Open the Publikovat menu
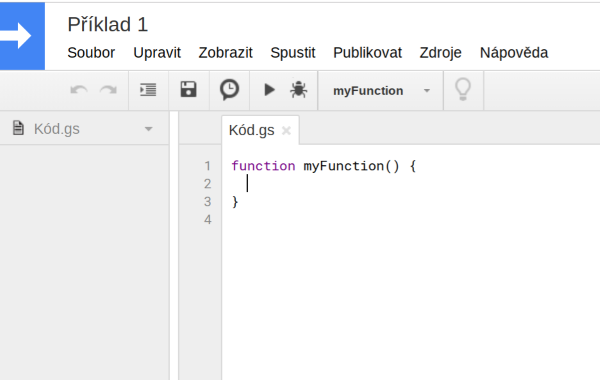Viewport: 600px width, 380px height. click(367, 53)
